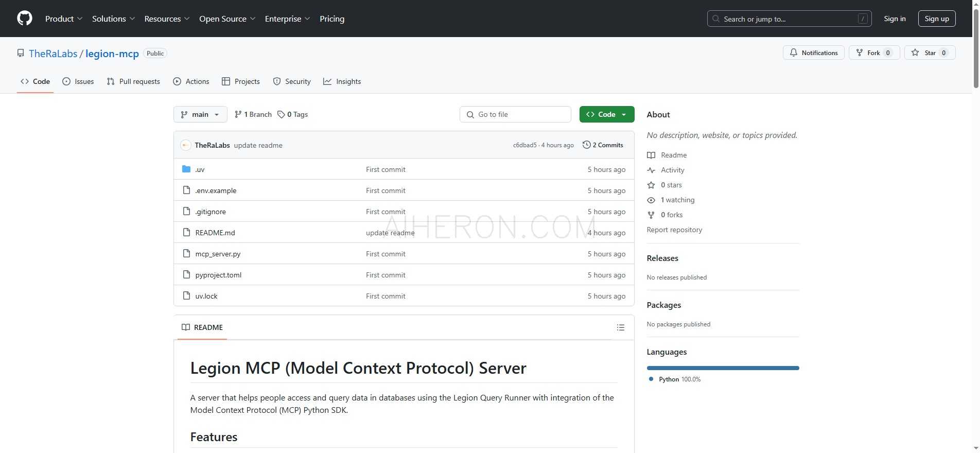Viewport: 980px width, 453px height.
Task: Click the Packages heading link
Action: pyautogui.click(x=664, y=305)
